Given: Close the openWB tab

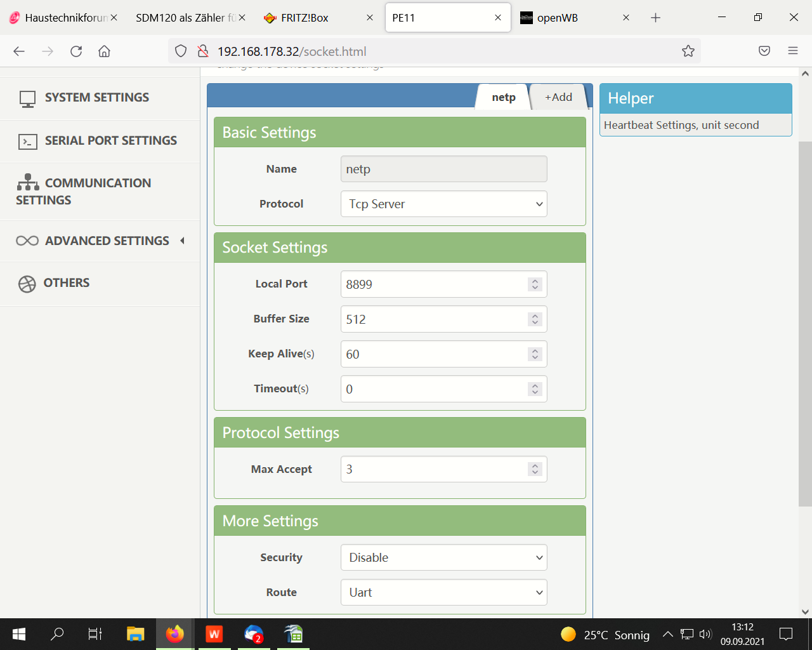Looking at the screenshot, I should pos(626,18).
